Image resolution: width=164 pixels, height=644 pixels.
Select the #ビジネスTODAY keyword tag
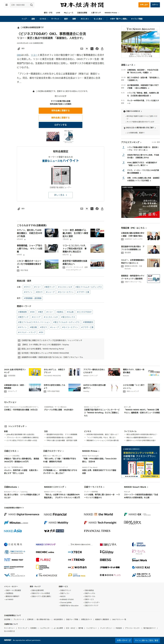[x=84, y=312]
